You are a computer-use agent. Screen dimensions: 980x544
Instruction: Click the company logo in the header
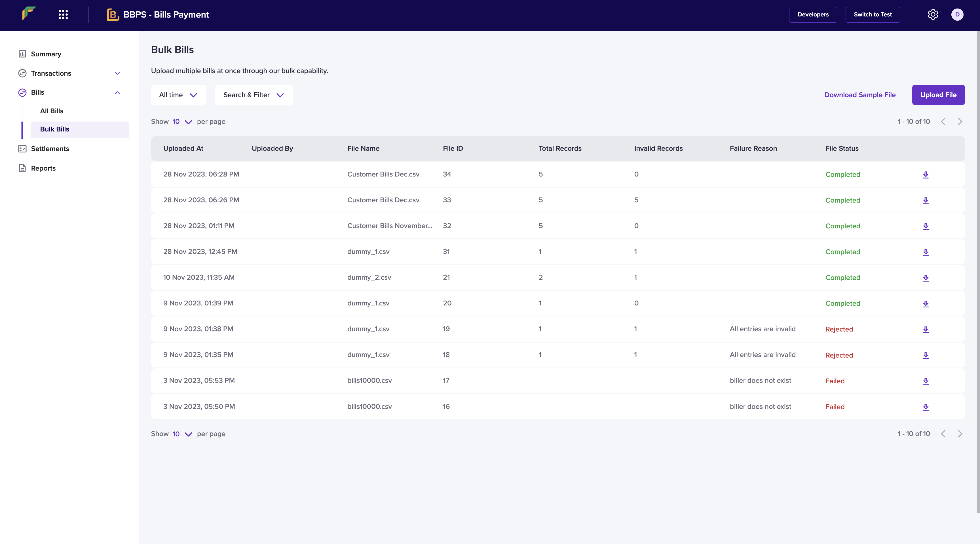click(29, 14)
